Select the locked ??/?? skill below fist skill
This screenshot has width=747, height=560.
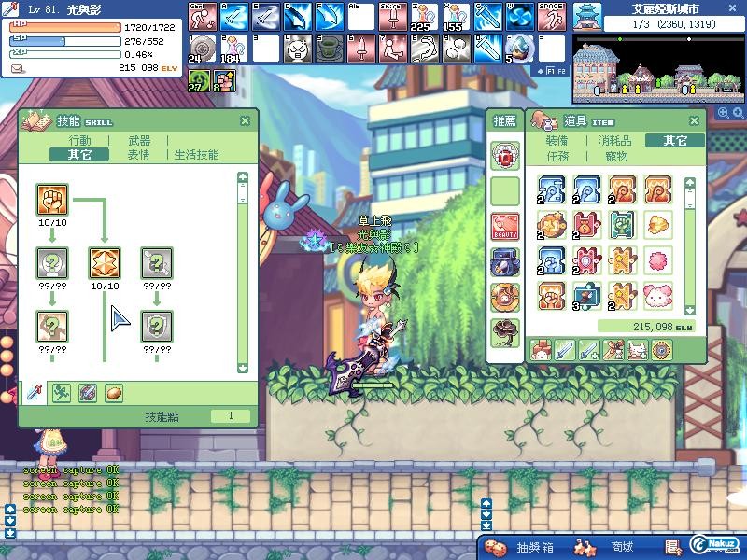tap(52, 263)
